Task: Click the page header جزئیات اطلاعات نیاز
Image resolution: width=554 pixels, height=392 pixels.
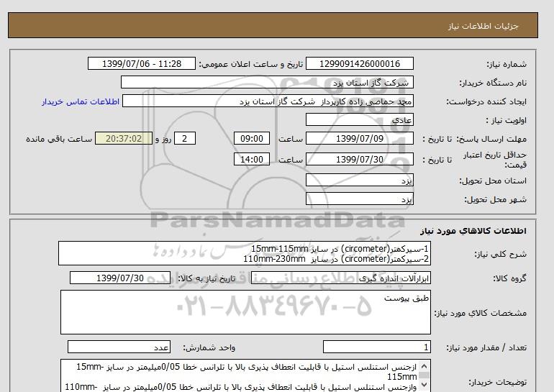Action: tap(483, 26)
